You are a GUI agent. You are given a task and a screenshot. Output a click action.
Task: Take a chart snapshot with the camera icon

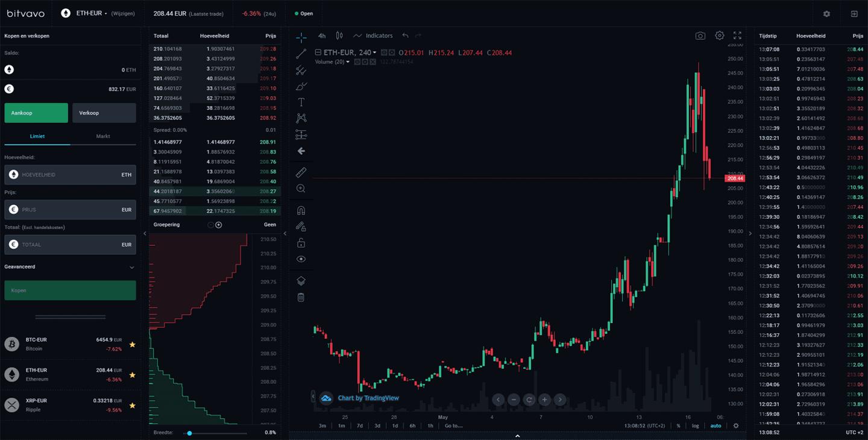point(700,36)
